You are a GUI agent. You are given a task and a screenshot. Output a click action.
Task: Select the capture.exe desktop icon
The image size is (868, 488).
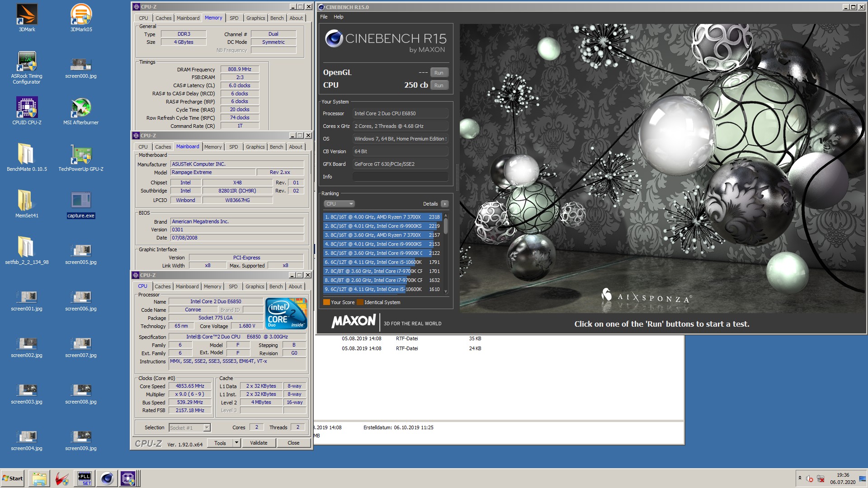point(81,204)
